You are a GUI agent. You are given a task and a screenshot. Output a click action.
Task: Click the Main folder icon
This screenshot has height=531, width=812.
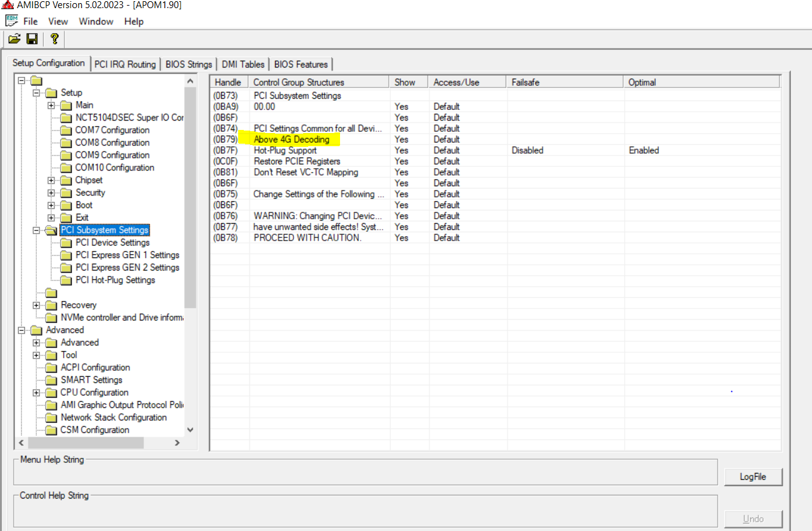(x=66, y=105)
